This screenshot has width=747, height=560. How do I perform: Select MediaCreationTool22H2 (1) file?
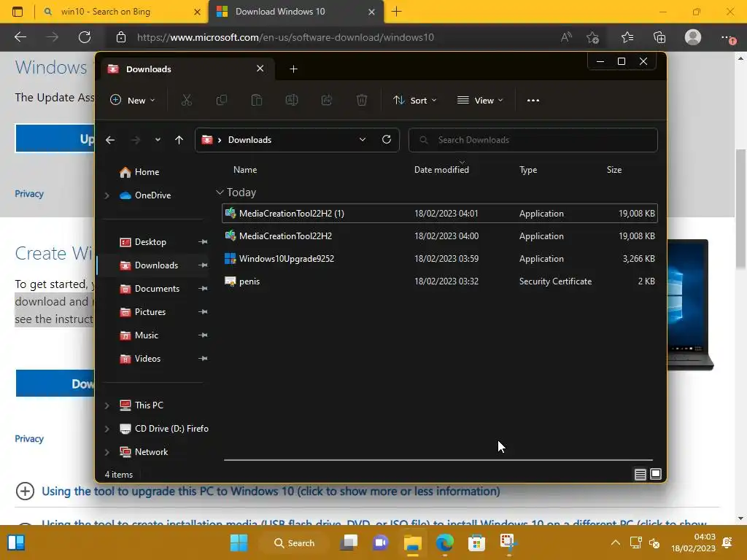[x=439, y=214]
